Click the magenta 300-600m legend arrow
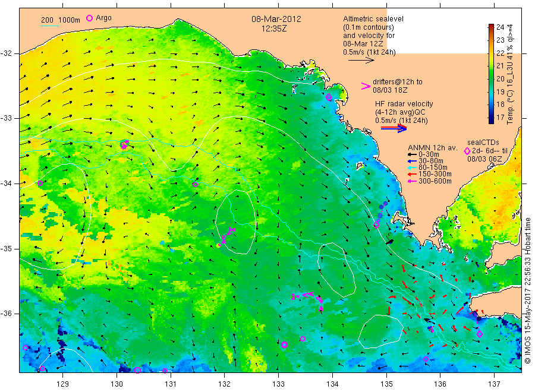The image size is (535, 392). click(x=413, y=181)
